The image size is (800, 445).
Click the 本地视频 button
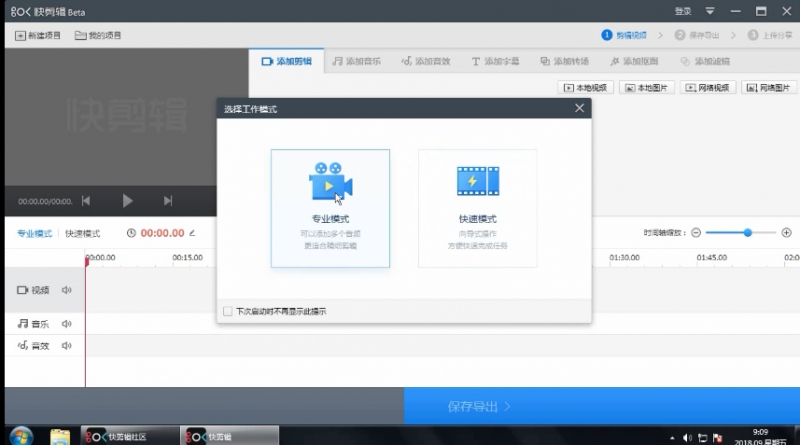coord(585,88)
